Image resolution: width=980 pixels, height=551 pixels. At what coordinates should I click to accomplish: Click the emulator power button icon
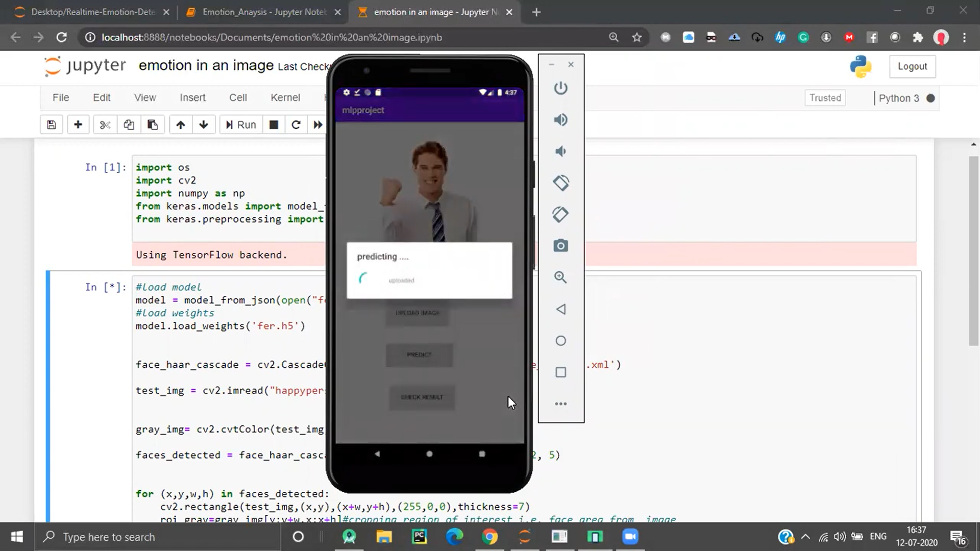[560, 88]
